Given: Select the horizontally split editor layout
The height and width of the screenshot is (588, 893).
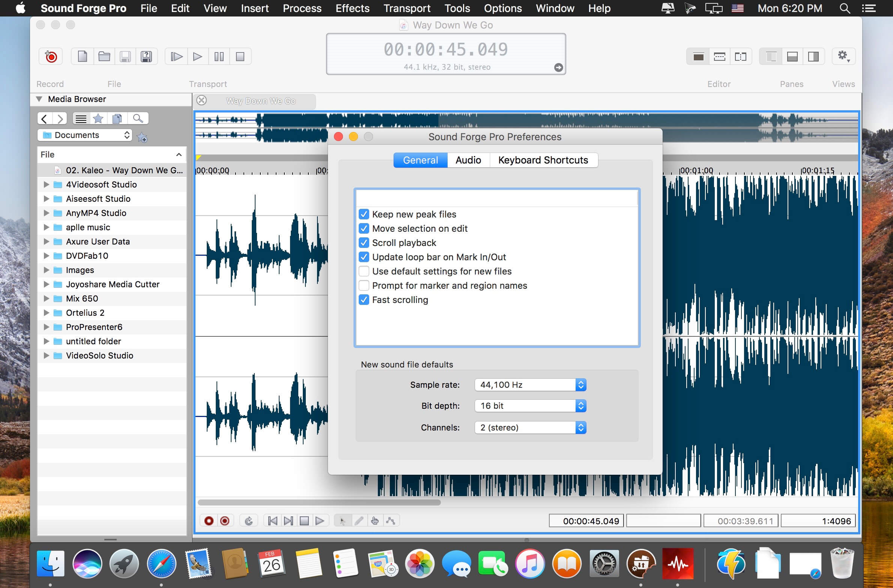Looking at the screenshot, I should (719, 57).
